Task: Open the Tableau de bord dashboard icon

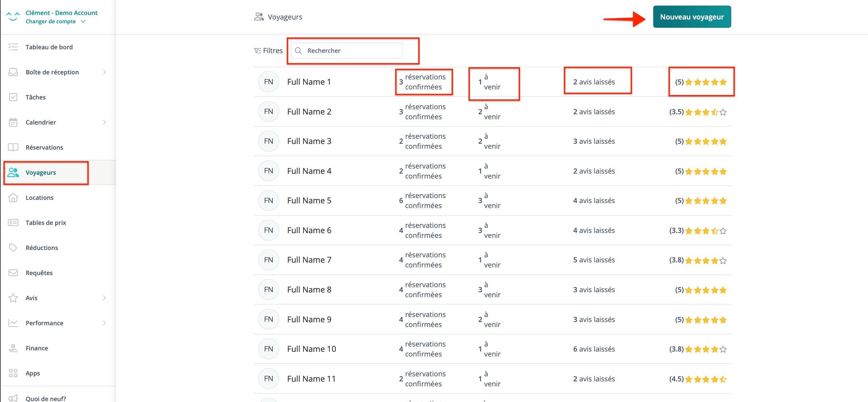Action: (x=13, y=47)
